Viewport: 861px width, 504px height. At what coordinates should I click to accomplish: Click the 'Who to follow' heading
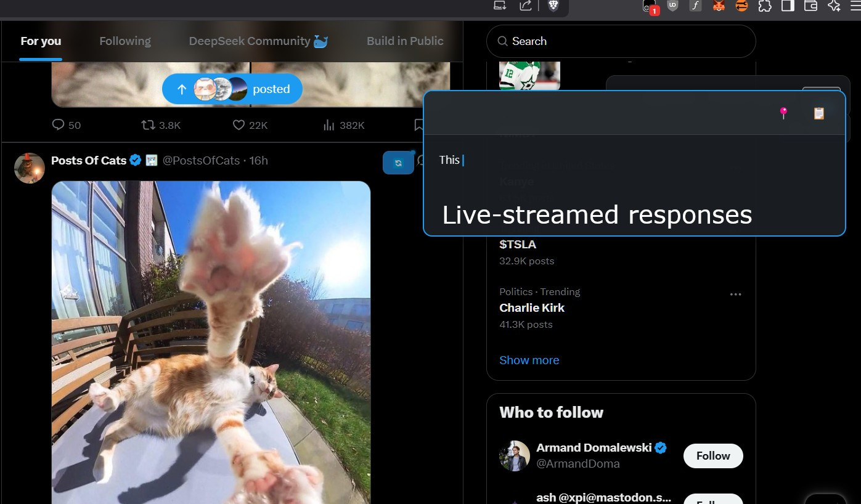point(551,413)
